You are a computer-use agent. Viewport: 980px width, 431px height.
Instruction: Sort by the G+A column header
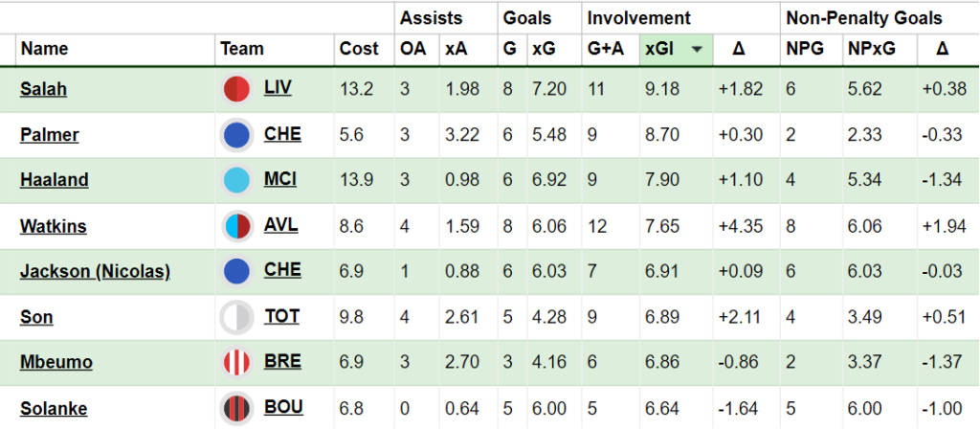click(605, 50)
